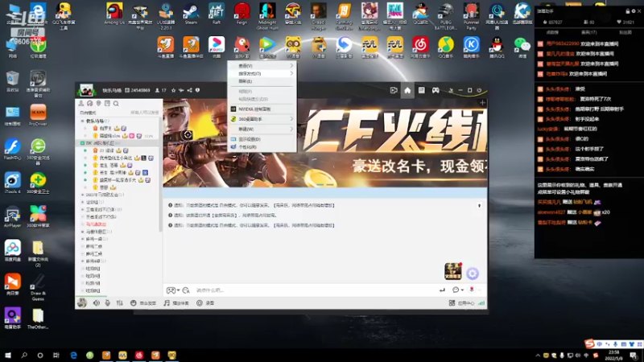Collapse the 快乐马场 channel tree node

pyautogui.click(x=83, y=121)
